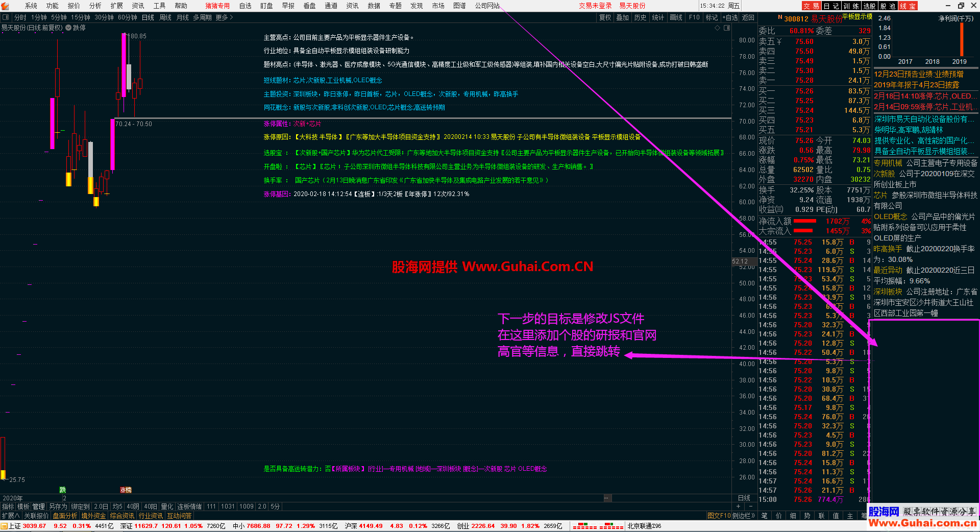Open the 股池 stock pool button

click(x=888, y=6)
